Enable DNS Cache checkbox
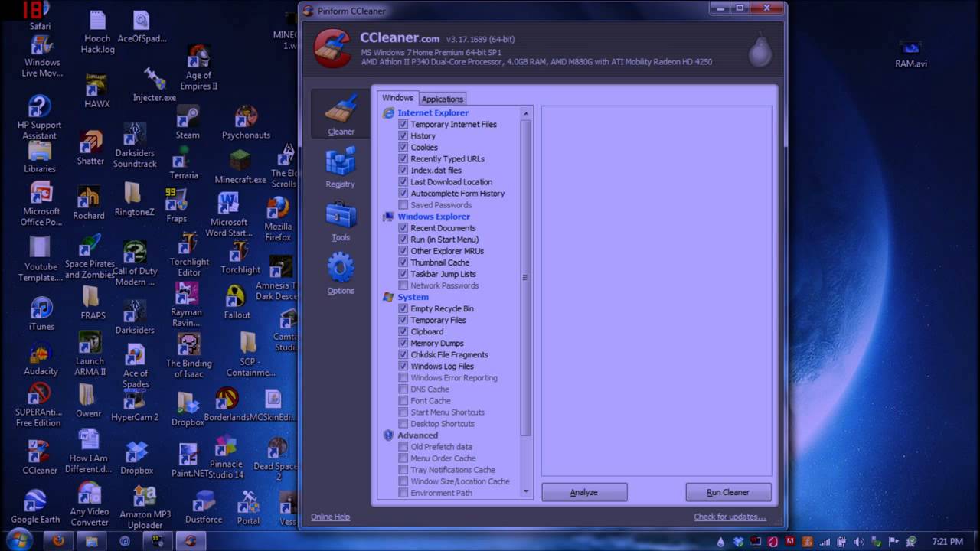The width and height of the screenshot is (980, 551). 403,389
